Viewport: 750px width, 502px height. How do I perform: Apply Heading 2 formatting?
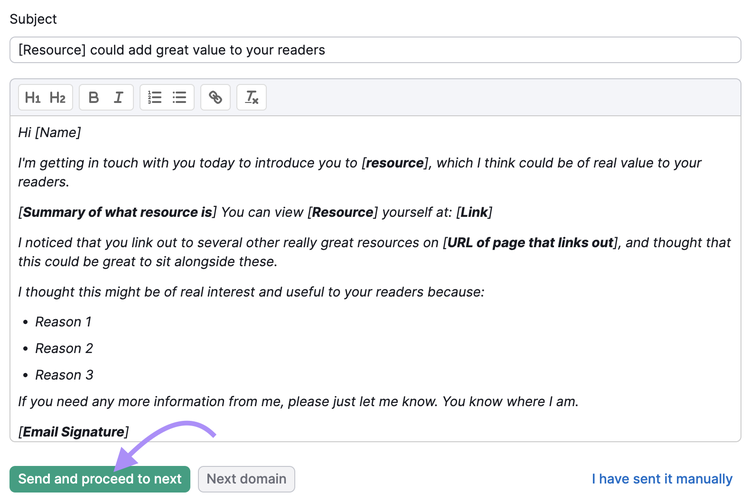pyautogui.click(x=57, y=98)
